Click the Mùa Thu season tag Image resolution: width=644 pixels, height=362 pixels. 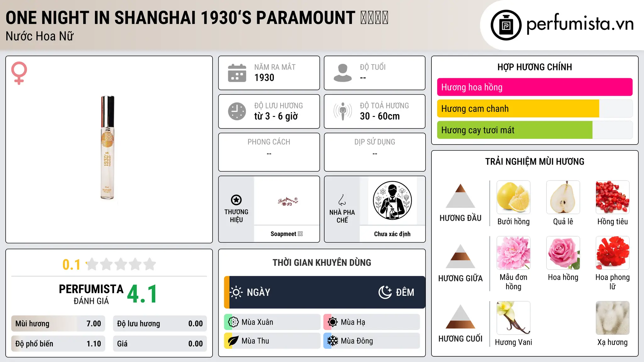pyautogui.click(x=272, y=341)
